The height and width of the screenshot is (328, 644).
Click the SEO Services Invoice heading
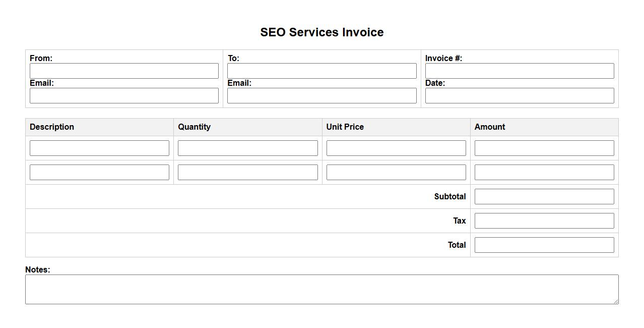(322, 32)
